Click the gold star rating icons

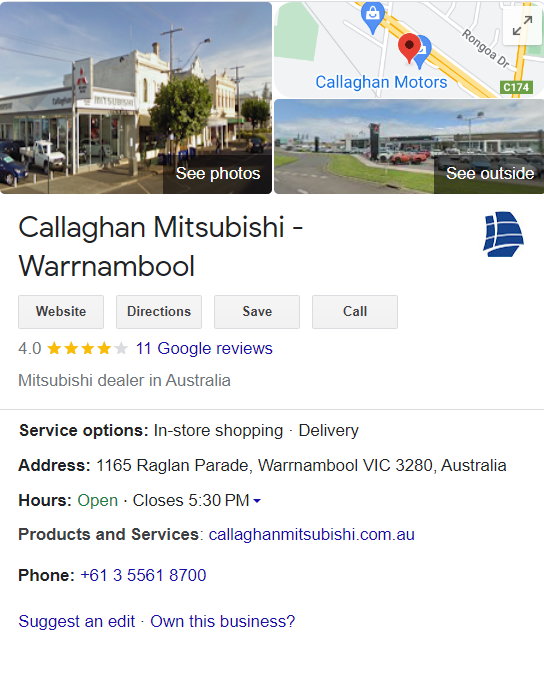pos(87,349)
